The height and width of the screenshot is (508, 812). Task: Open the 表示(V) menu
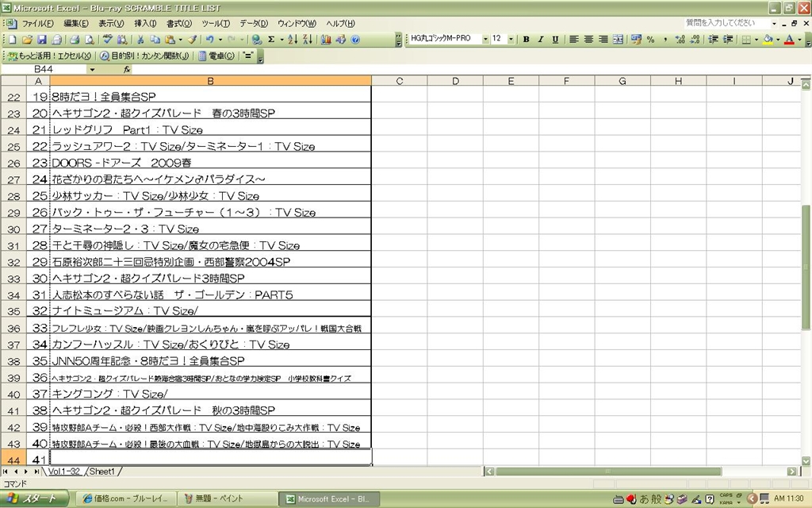(111, 23)
